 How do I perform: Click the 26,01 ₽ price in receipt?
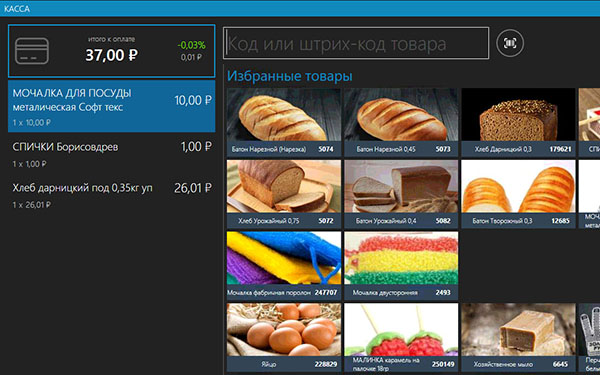(x=193, y=188)
